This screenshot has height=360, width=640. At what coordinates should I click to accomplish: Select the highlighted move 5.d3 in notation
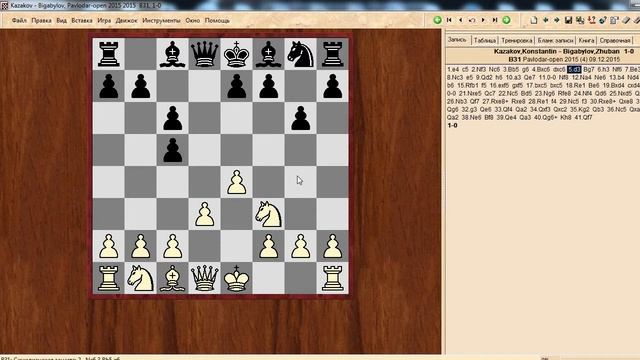(x=574, y=69)
